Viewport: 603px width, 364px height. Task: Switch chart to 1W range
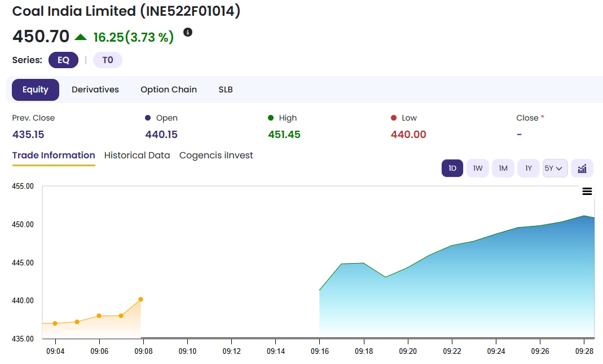click(x=477, y=168)
